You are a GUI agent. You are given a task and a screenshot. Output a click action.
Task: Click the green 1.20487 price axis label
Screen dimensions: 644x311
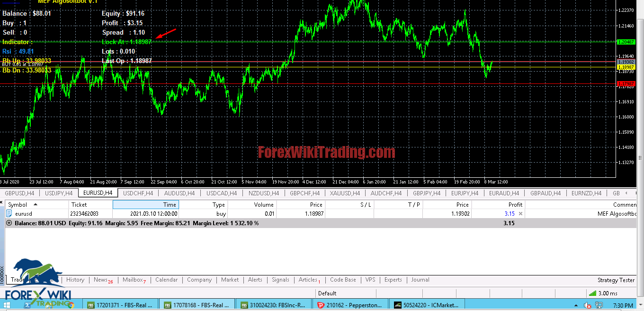coord(626,42)
